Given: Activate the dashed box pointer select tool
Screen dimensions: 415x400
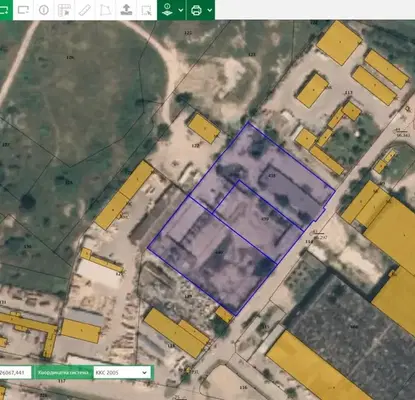Looking at the screenshot, I should tap(147, 10).
